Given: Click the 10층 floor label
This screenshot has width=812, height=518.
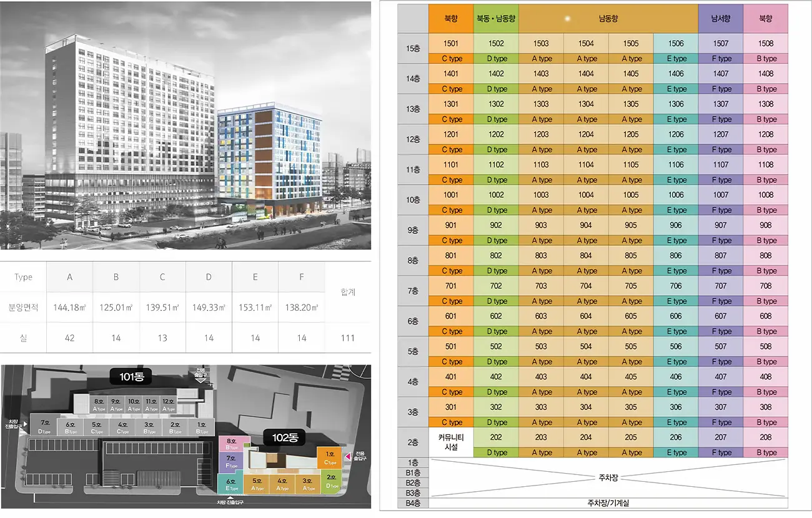Looking at the screenshot, I should click(x=413, y=200).
